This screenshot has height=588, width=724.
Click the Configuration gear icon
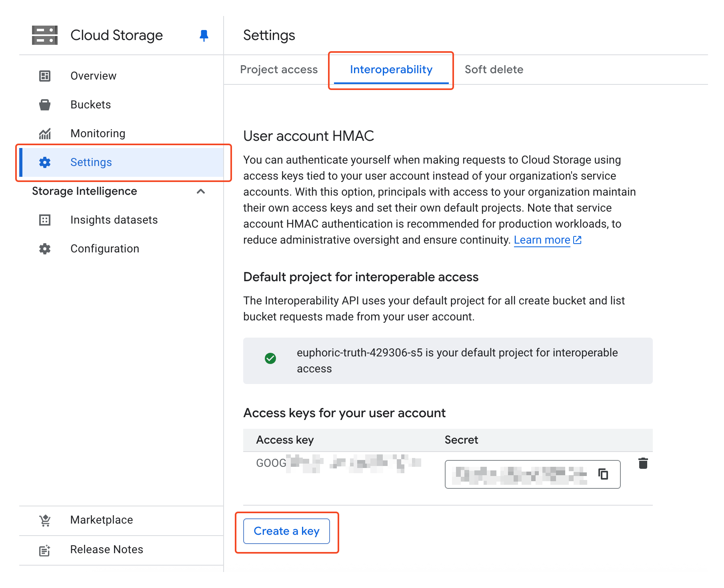tap(45, 249)
